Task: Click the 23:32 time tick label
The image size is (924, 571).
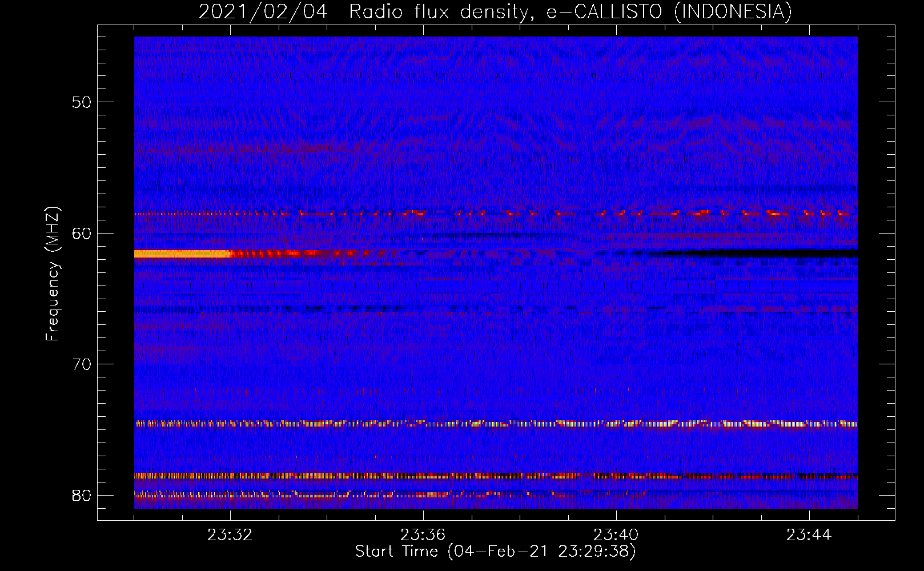Action: (x=230, y=535)
